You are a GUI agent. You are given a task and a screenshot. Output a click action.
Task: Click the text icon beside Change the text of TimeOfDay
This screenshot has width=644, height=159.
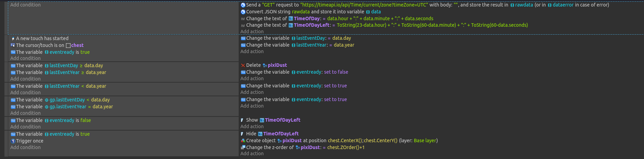tap(243, 19)
